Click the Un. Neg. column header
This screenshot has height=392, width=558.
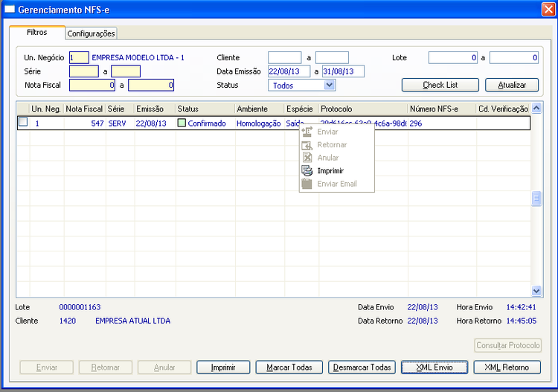point(46,109)
